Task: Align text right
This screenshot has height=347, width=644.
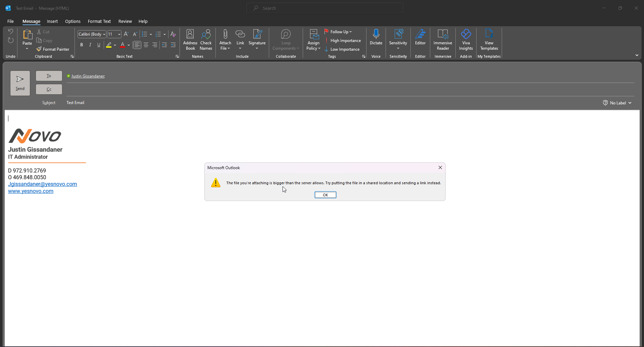Action: [154, 45]
